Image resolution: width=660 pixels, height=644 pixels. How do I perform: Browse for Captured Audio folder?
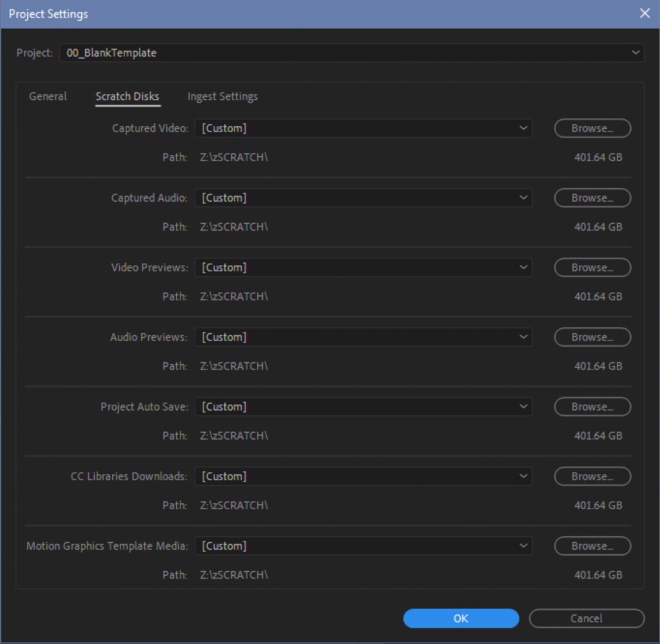click(592, 198)
